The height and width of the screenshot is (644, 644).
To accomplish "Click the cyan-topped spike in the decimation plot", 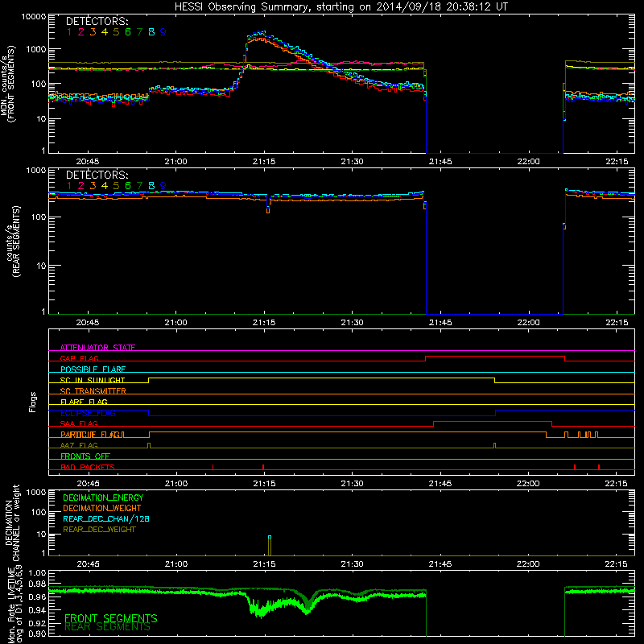I will point(270,546).
